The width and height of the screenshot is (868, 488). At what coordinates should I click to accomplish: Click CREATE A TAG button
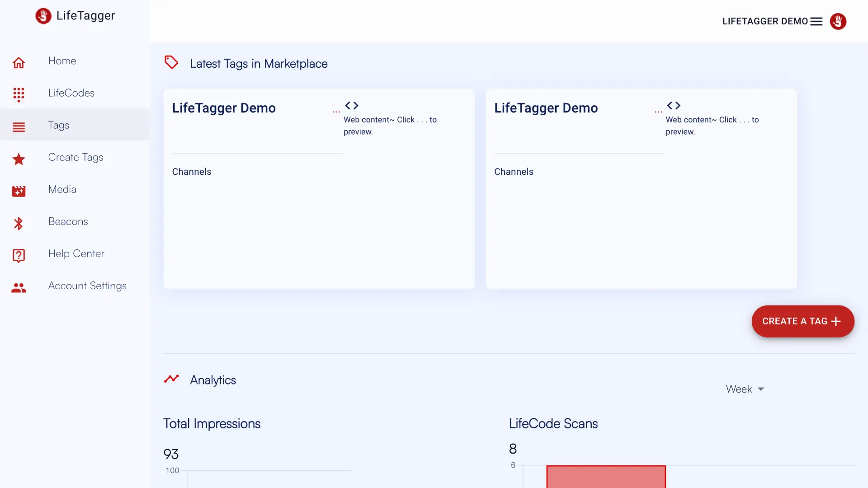(x=802, y=320)
